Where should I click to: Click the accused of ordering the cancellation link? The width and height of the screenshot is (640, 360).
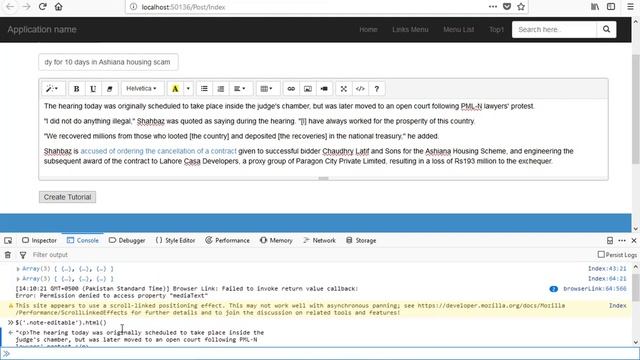[158, 151]
